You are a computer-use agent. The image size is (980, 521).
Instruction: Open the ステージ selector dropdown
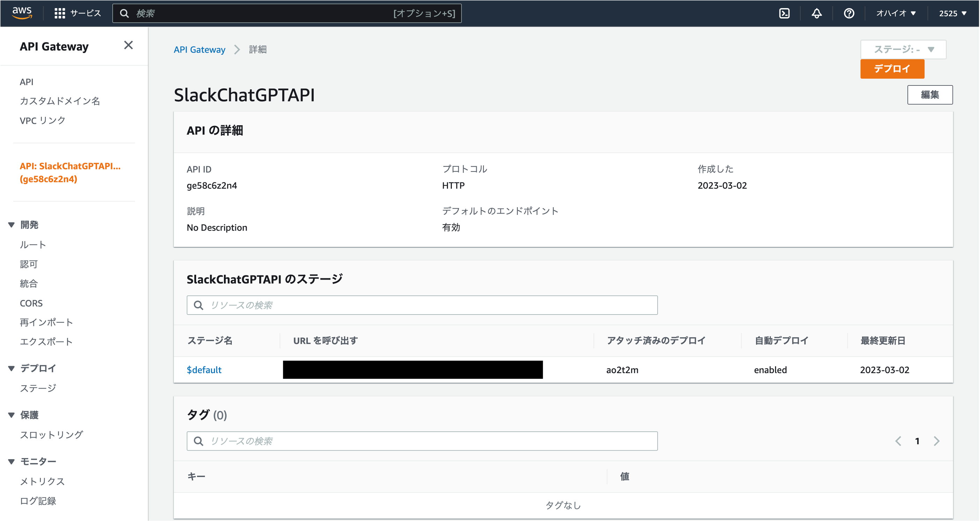[903, 50]
